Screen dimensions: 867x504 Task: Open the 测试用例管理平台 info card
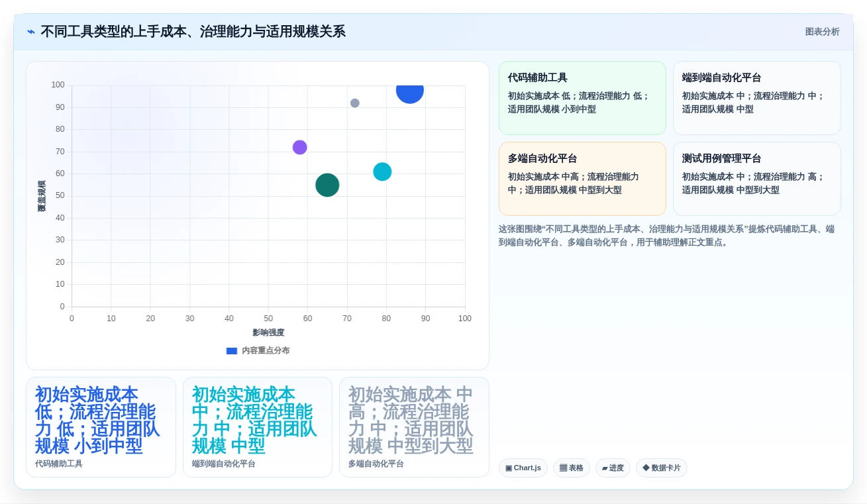(x=756, y=179)
